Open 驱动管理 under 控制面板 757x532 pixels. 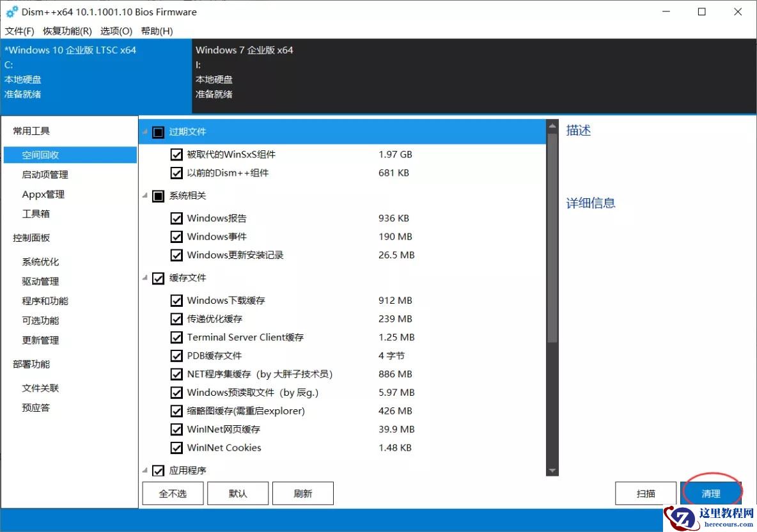pos(40,281)
